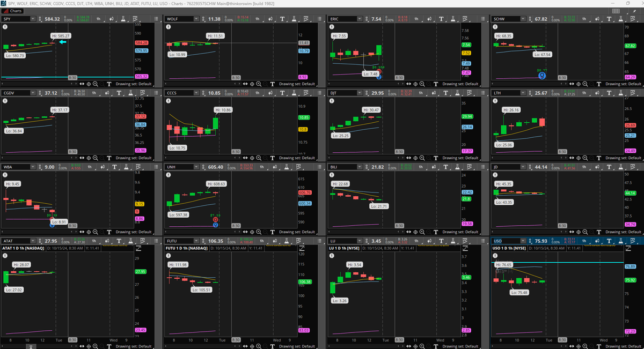Open Drawing set: Default under LU chart
This screenshot has height=349, width=644.
461,346
